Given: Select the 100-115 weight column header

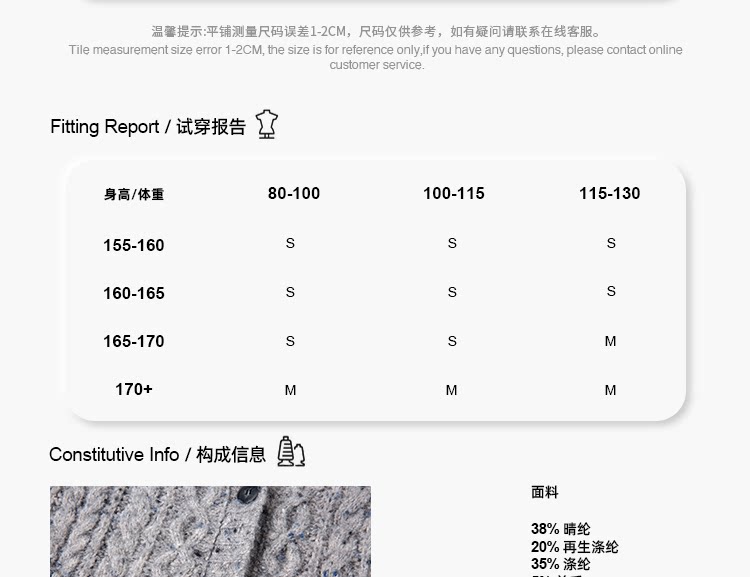Looking at the screenshot, I should tap(453, 193).
